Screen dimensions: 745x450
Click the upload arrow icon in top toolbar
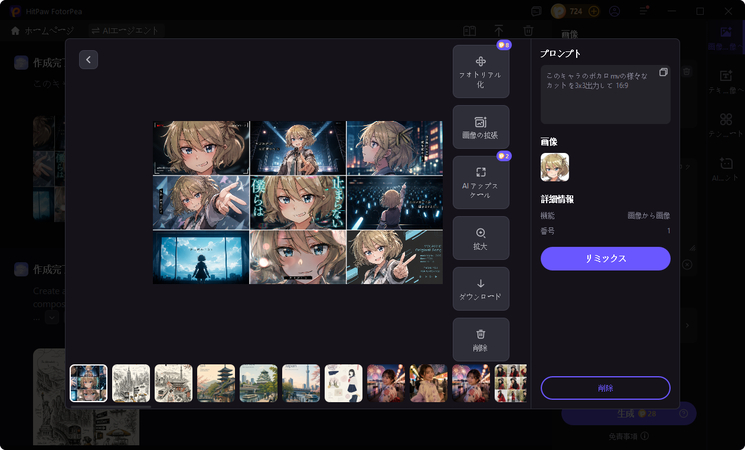click(x=498, y=31)
